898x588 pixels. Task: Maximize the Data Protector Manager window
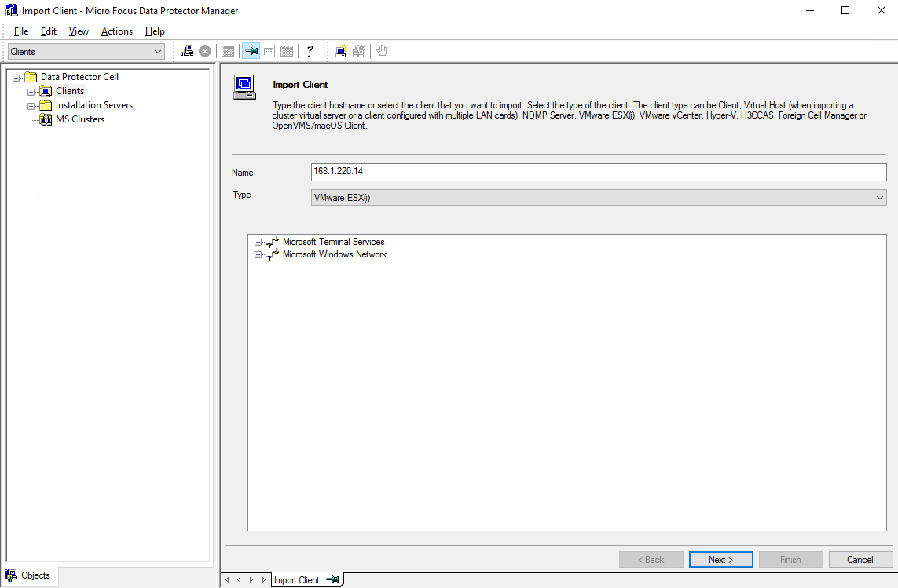pos(845,10)
